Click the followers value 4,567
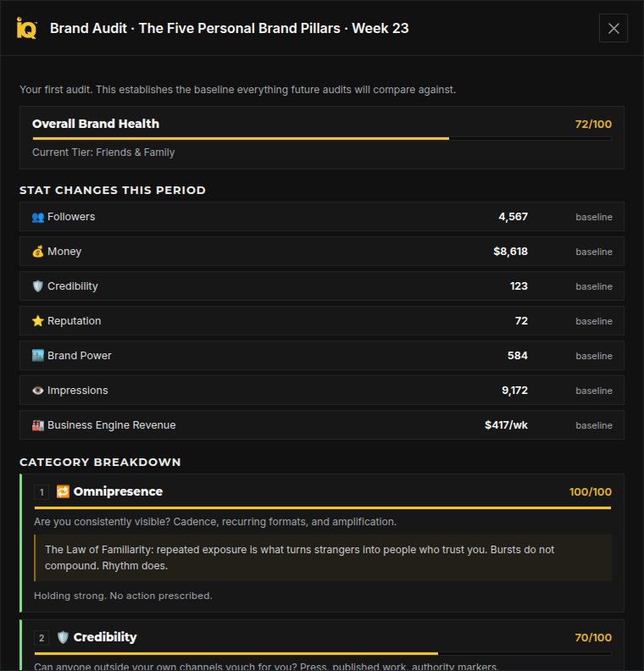The image size is (644, 671). tap(513, 217)
